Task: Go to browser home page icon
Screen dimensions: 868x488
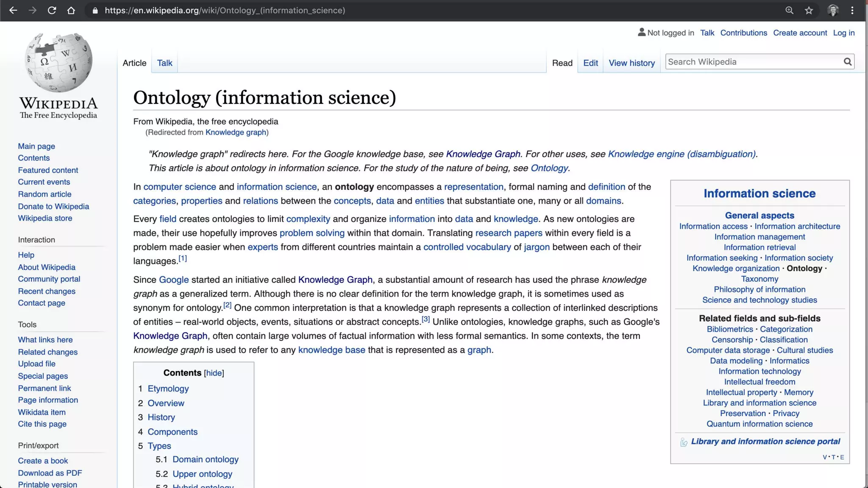Action: (71, 10)
